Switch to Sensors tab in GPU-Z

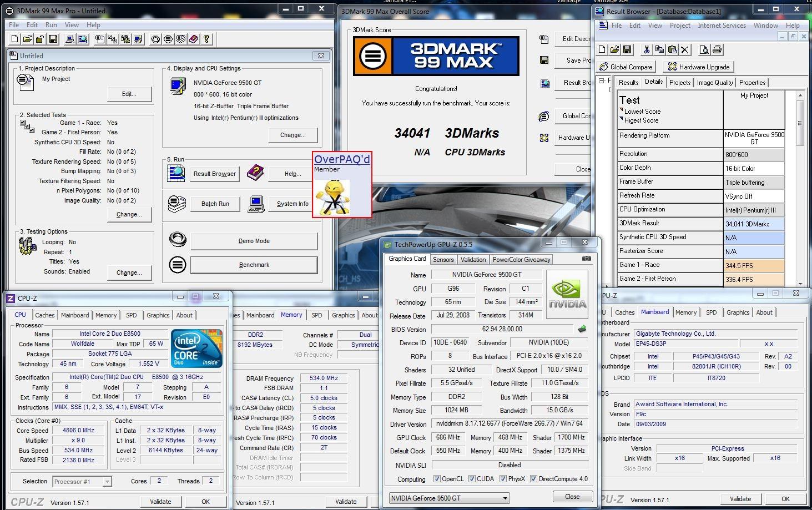click(443, 259)
